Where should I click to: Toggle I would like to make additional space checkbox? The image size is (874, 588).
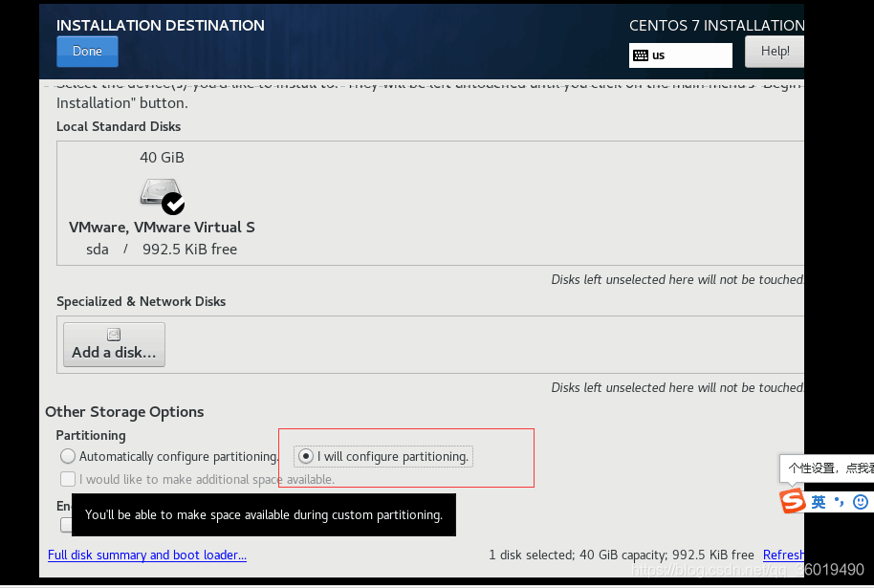68,479
